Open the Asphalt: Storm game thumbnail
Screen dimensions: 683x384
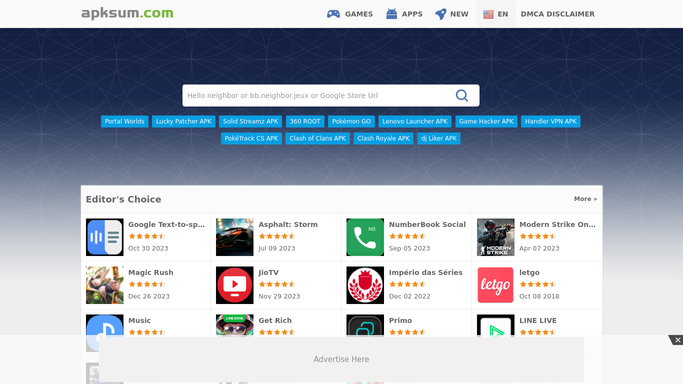[235, 237]
